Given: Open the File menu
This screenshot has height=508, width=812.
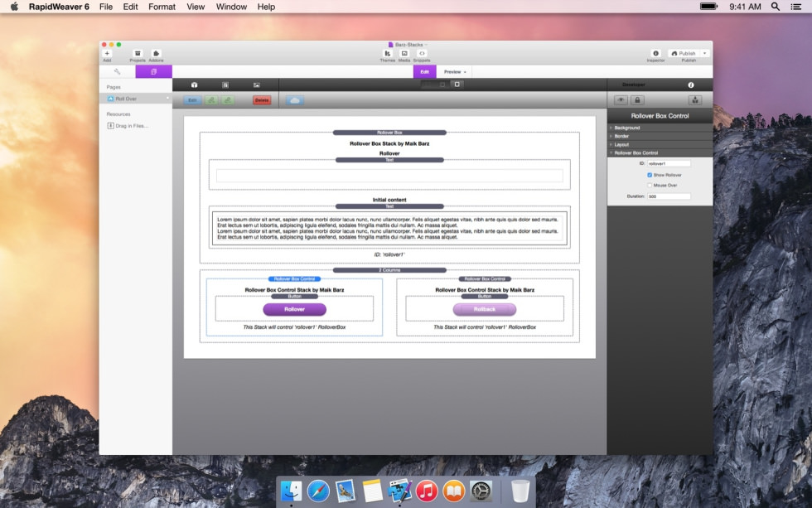Looking at the screenshot, I should [x=106, y=7].
